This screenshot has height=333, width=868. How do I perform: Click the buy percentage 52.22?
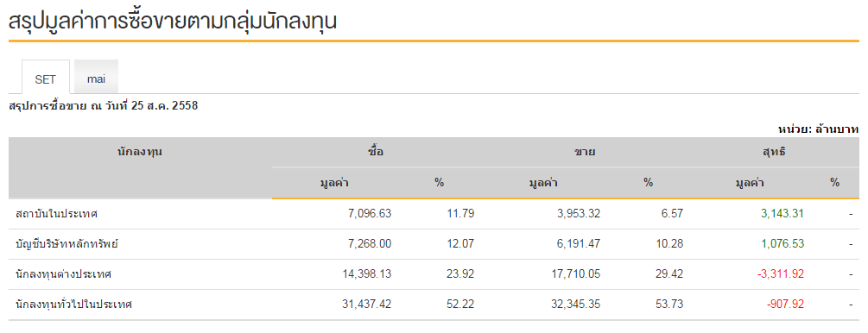[460, 305]
